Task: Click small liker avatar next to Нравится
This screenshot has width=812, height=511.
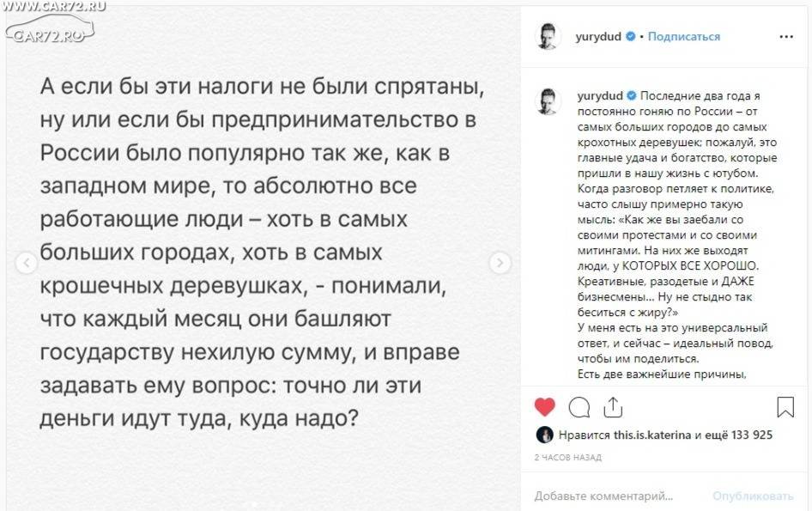Action: (544, 435)
